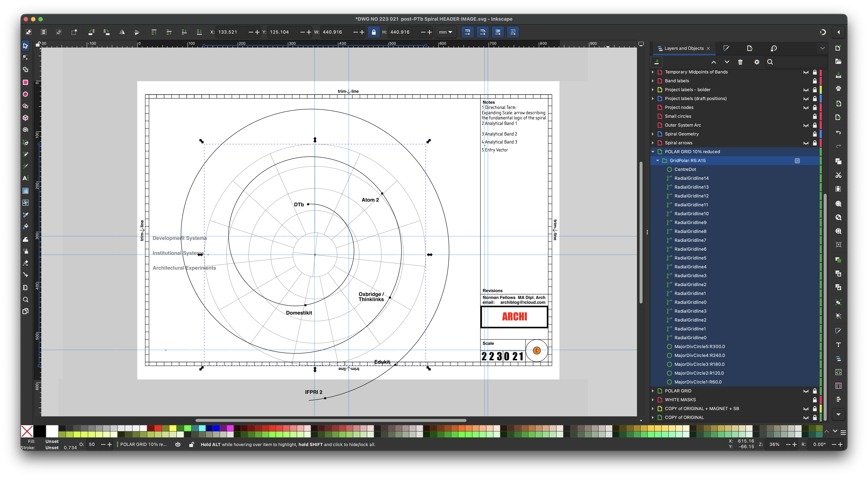Pick the magenta color swatch in palette
868x478 pixels.
click(x=230, y=428)
